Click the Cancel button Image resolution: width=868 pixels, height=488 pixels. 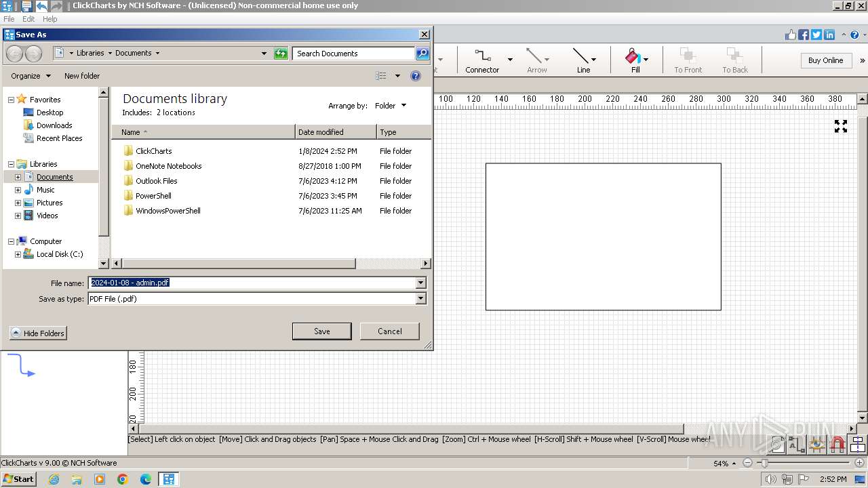click(x=390, y=331)
